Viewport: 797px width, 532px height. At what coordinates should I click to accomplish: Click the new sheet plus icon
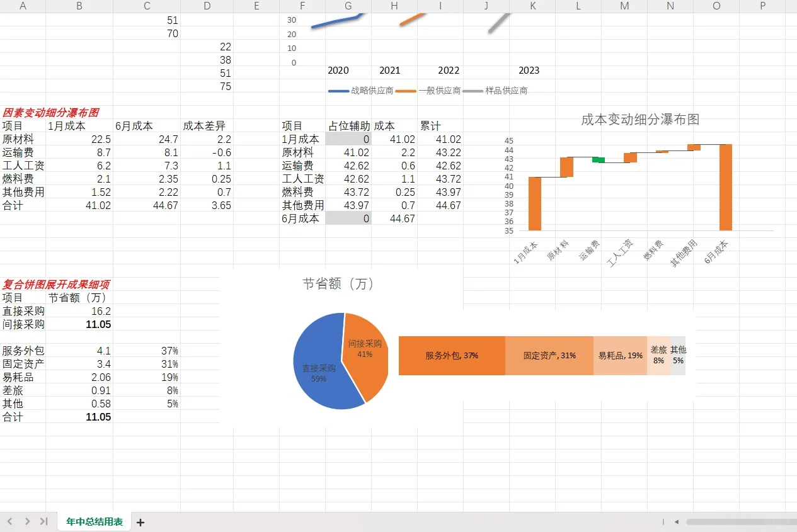pos(140,521)
